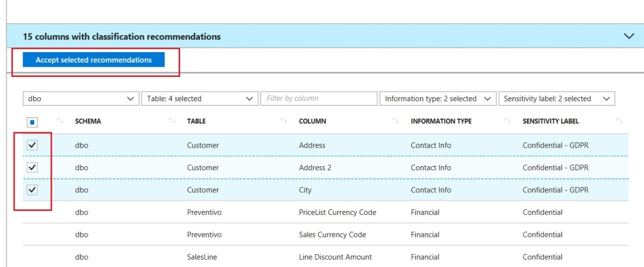This screenshot has width=644, height=267.
Task: Collapse the classification recommendations section chevron
Action: click(x=629, y=36)
